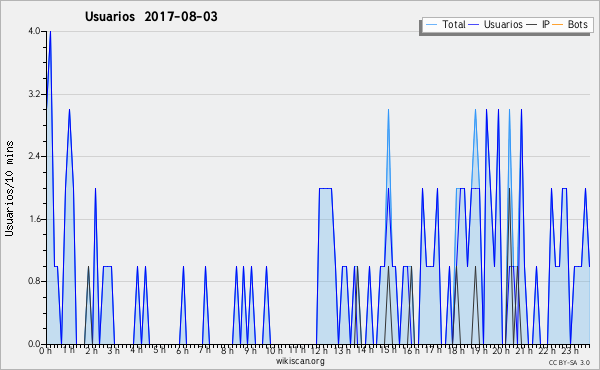Viewport: 600px width, 370px height.
Task: Click the orange Bots legend line
Action: click(x=558, y=25)
